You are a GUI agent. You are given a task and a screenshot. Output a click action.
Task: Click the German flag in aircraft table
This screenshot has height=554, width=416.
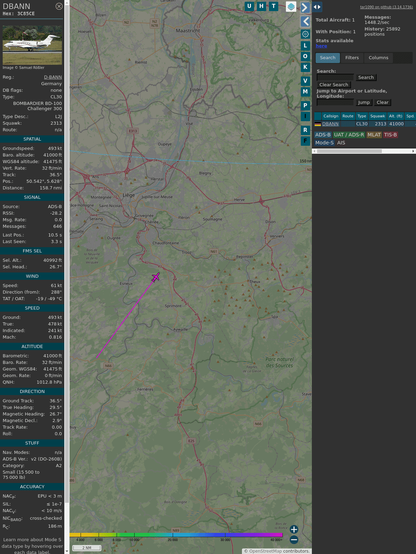point(318,124)
